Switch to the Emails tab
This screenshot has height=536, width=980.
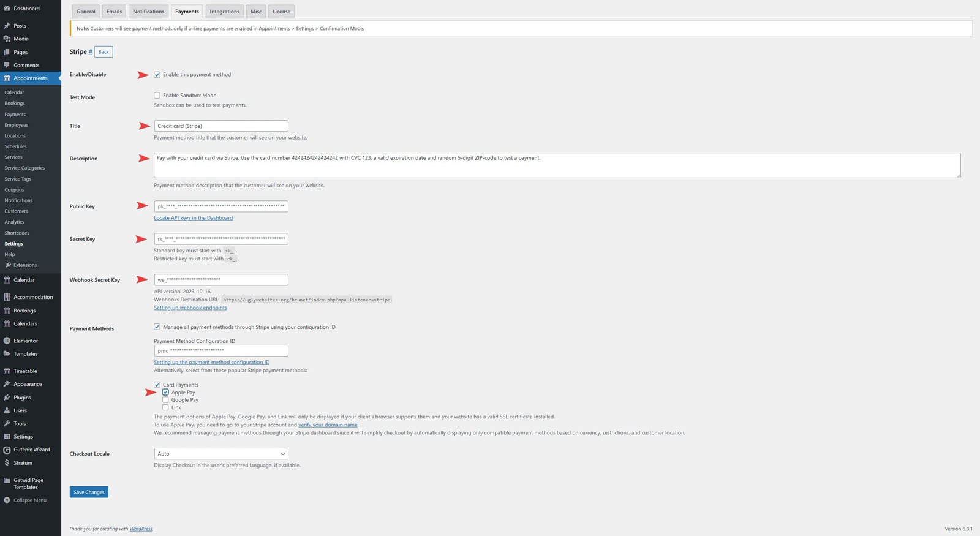[114, 12]
